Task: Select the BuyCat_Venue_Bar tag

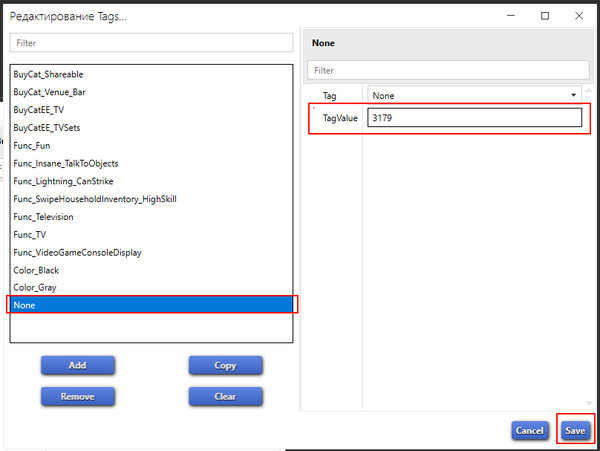Action: click(50, 93)
